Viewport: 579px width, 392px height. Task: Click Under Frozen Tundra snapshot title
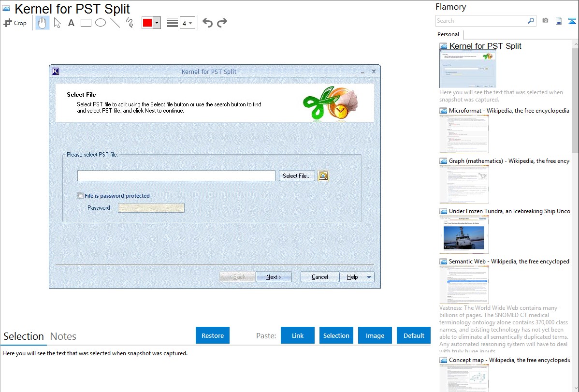click(x=509, y=211)
